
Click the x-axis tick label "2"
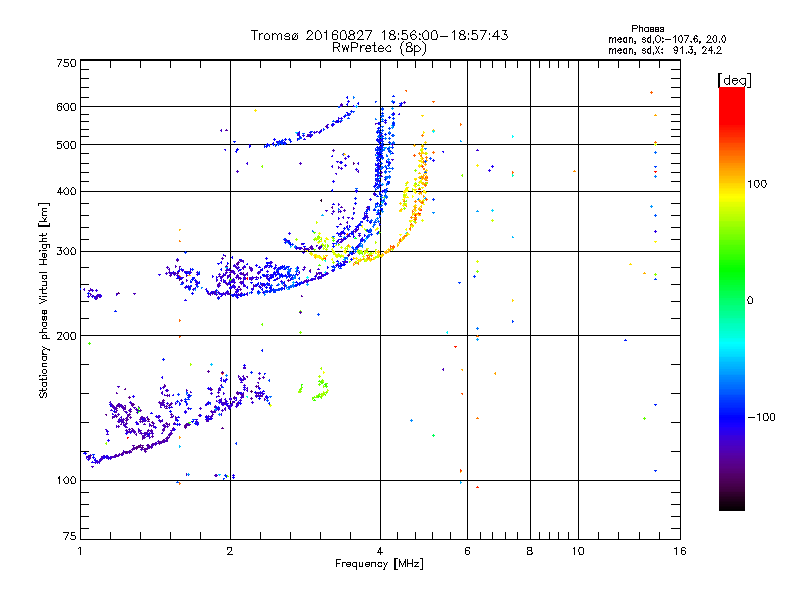click(230, 551)
